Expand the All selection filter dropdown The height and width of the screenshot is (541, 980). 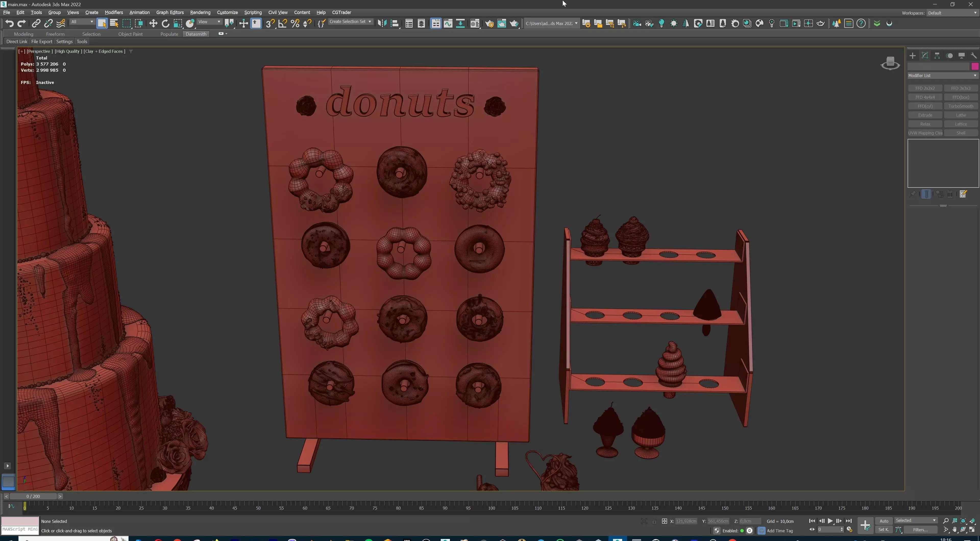[82, 22]
